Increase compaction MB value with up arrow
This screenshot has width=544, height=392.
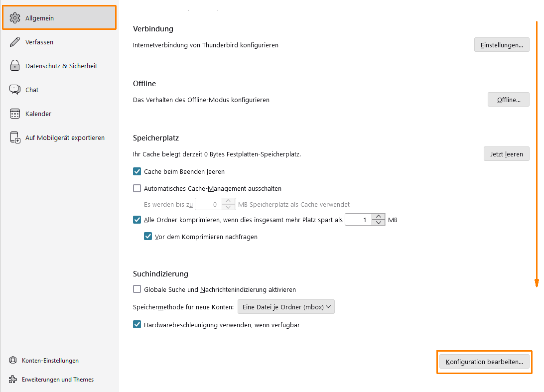(379, 217)
